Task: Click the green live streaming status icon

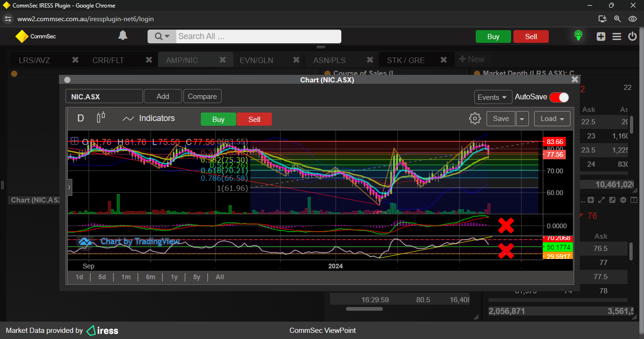Action: point(578,36)
